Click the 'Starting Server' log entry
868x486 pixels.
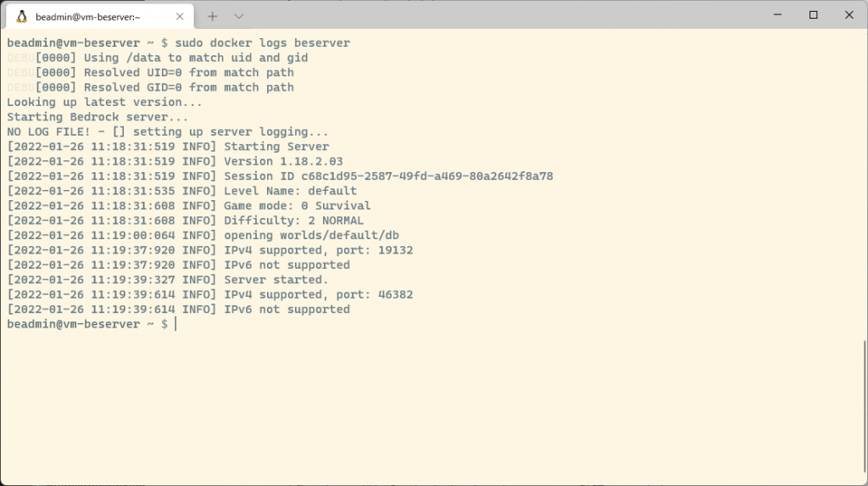click(x=168, y=146)
